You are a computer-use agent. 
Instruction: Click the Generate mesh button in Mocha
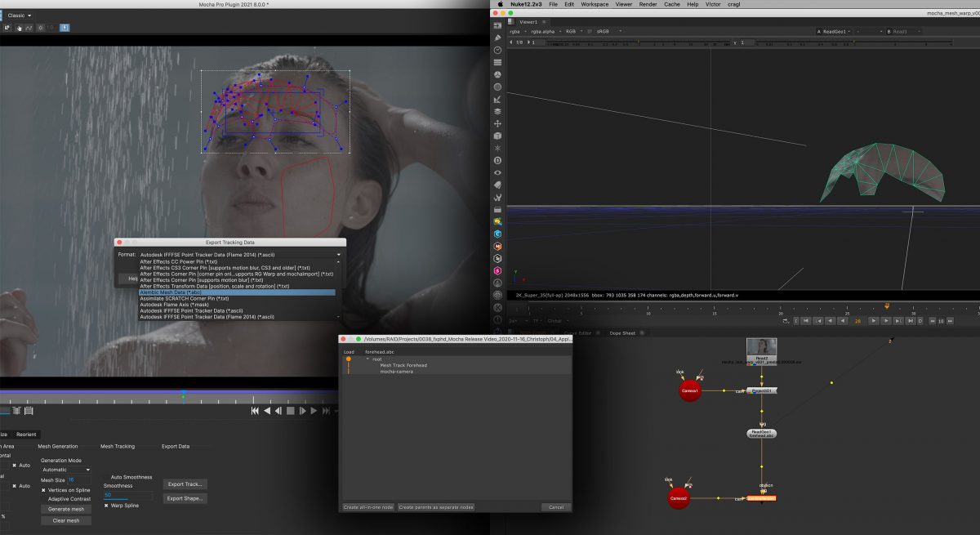[65, 509]
